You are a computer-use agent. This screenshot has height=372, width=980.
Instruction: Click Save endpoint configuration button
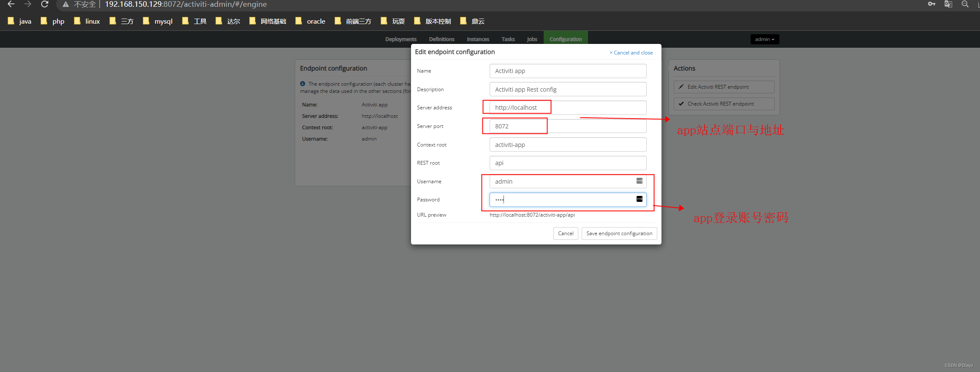coord(619,234)
